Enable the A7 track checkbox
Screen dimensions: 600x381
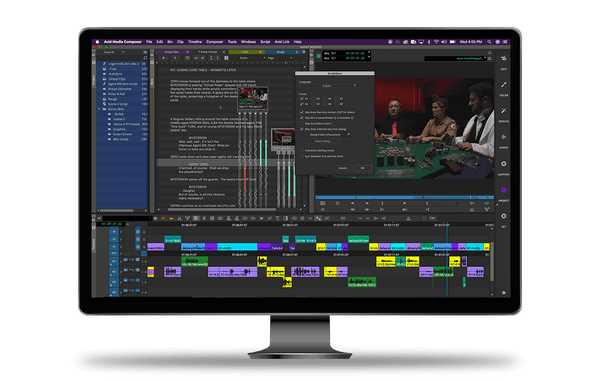tap(337, 99)
